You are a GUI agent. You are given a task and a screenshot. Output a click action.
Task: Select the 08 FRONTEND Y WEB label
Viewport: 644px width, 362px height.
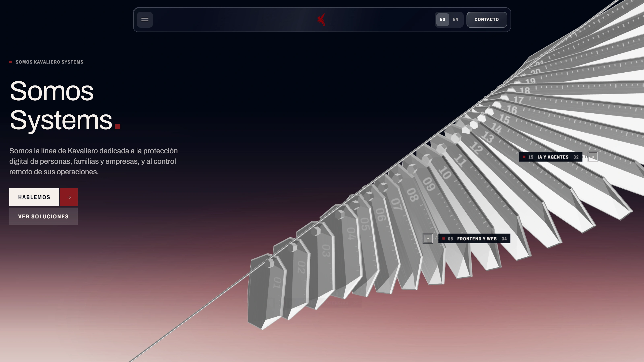coord(474,239)
